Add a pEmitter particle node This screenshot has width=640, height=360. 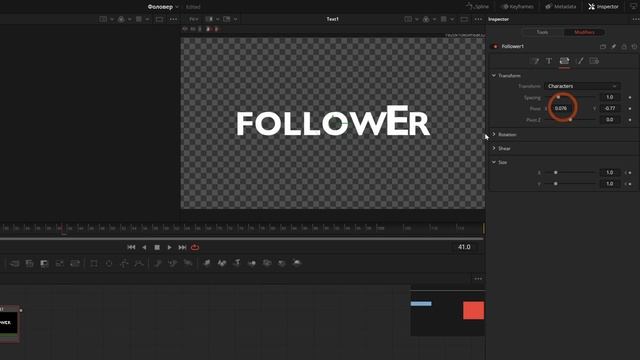pos(158,263)
